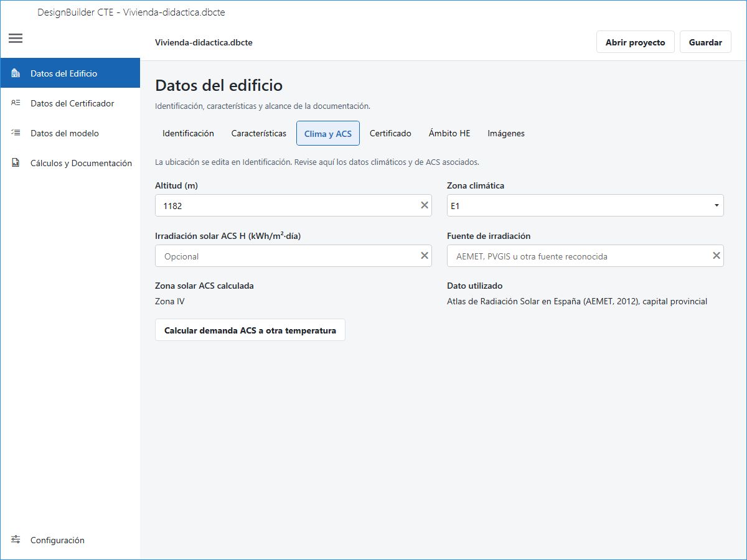
Task: Save the project with Guardar
Action: 705,42
